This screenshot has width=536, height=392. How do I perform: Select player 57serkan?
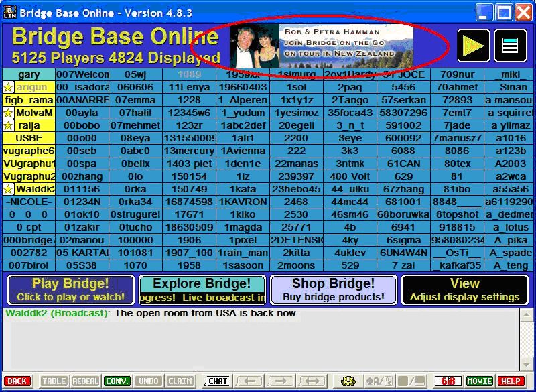click(404, 100)
